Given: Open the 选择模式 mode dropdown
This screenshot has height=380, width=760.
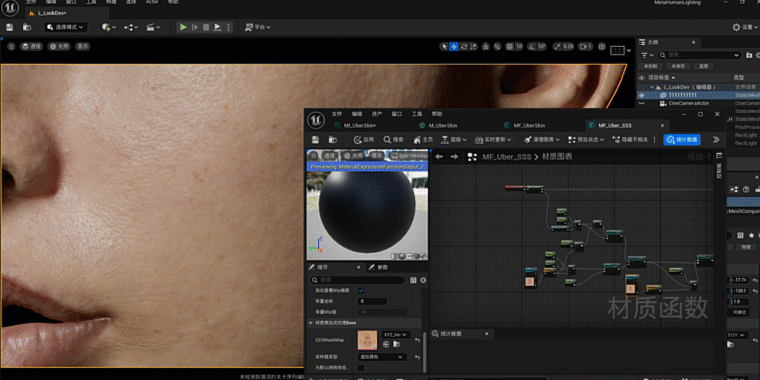Looking at the screenshot, I should 66,27.
